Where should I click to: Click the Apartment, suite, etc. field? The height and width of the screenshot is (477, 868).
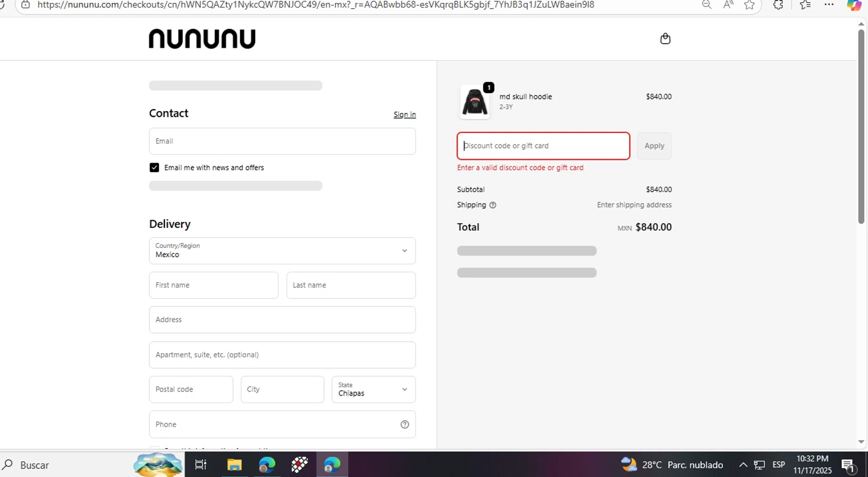pyautogui.click(x=282, y=355)
